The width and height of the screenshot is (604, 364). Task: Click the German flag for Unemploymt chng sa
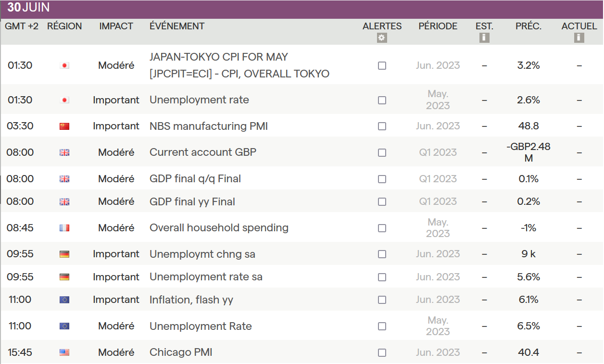(64, 254)
